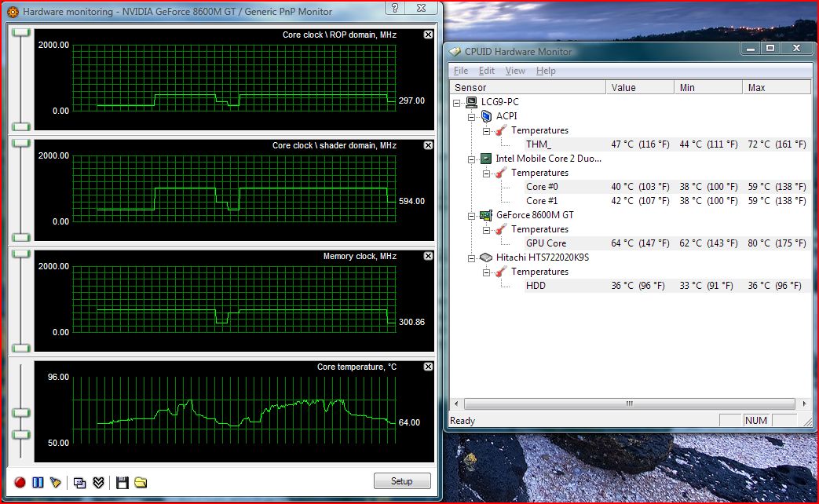Click the CPUID Hardware Monitor title icon
Viewport: 819px width, 504px height.
click(455, 51)
